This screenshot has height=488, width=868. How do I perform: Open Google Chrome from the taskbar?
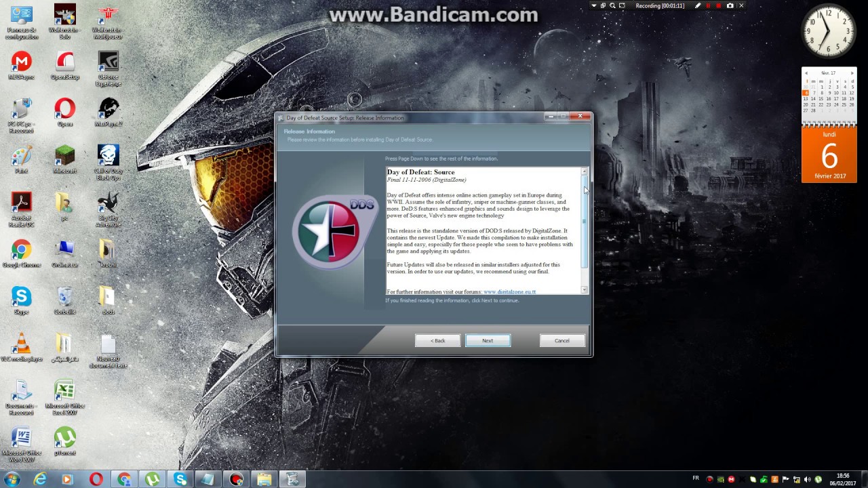pyautogui.click(x=124, y=479)
